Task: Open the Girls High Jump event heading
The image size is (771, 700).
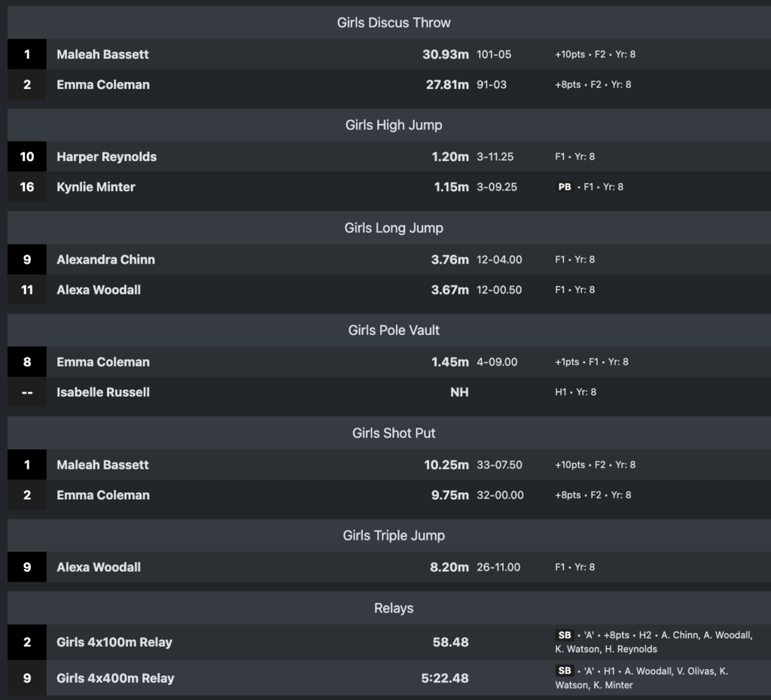Action: coord(393,125)
